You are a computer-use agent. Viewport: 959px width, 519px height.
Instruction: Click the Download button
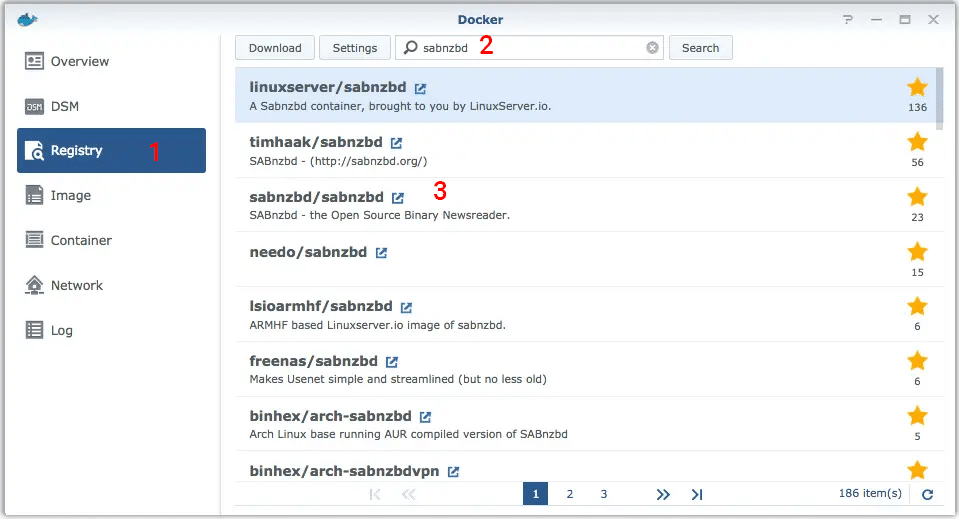tap(275, 48)
